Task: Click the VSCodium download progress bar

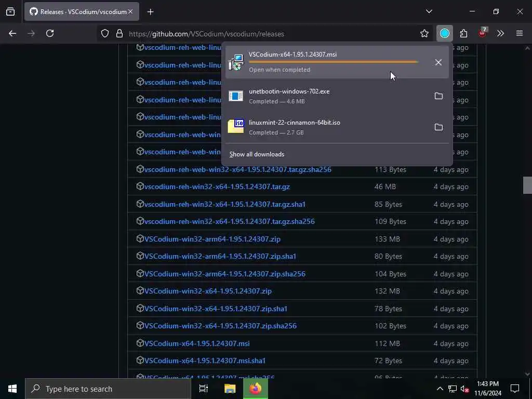Action: [x=334, y=62]
